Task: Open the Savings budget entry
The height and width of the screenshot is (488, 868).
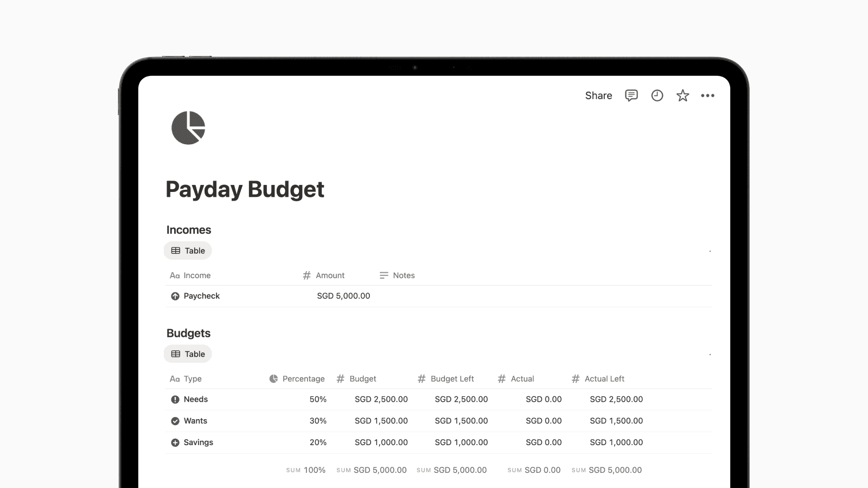Action: (198, 442)
